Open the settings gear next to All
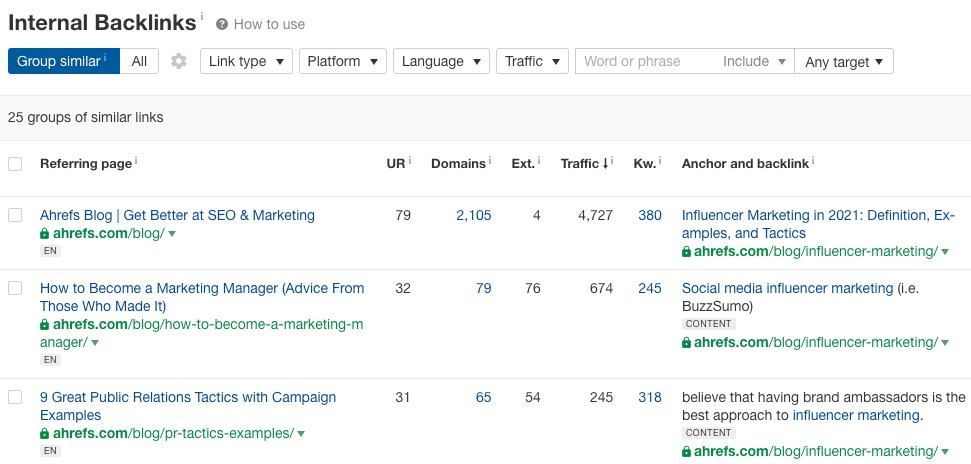This screenshot has width=971, height=464. coord(179,61)
